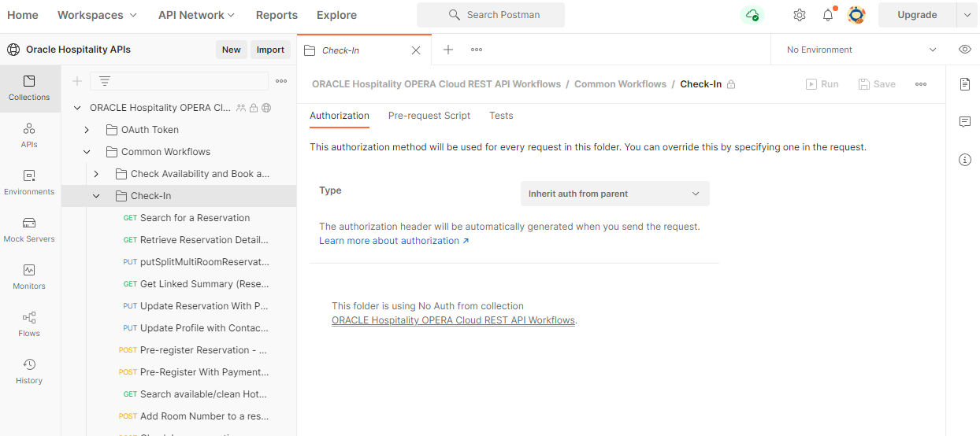Viewport: 980px width, 436px height.
Task: Click the info icon in right sidebar
Action: click(965, 160)
